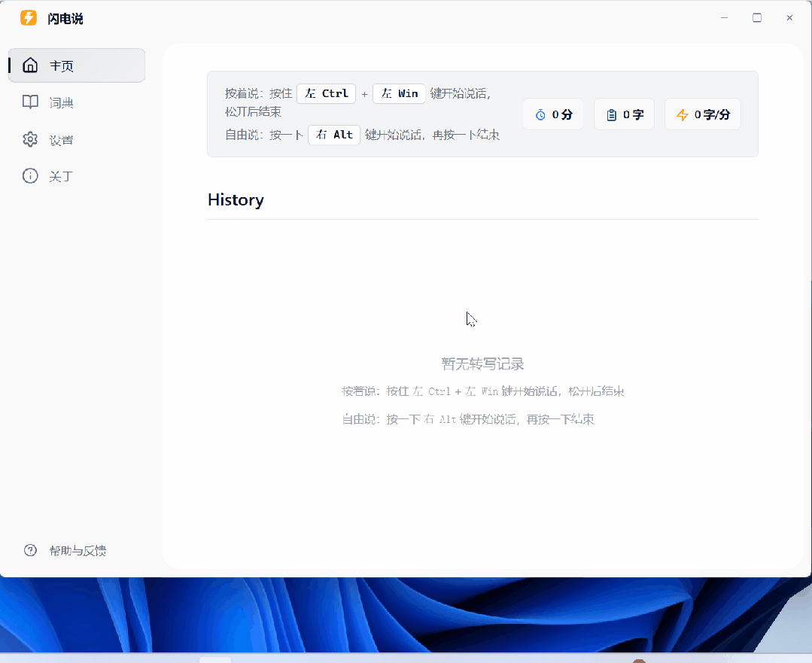Viewport: 812px width, 663px height.
Task: Click the History section heading
Action: point(236,199)
